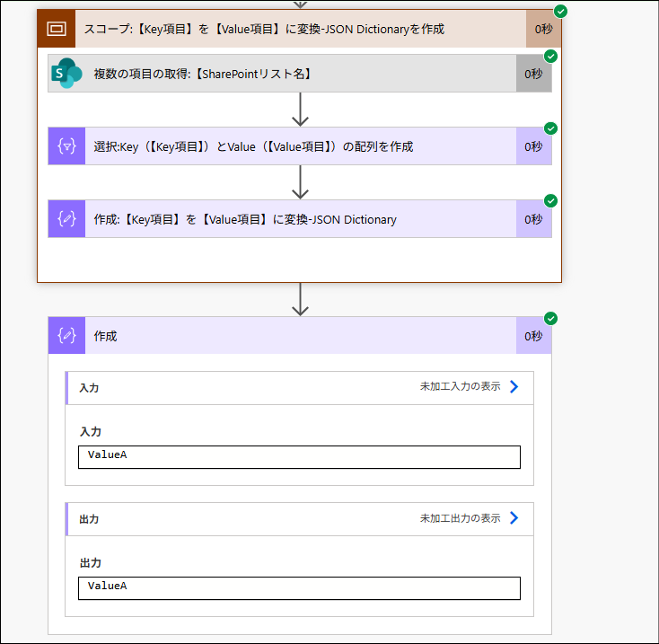Click success checkmark on SharePoint action

(550, 56)
